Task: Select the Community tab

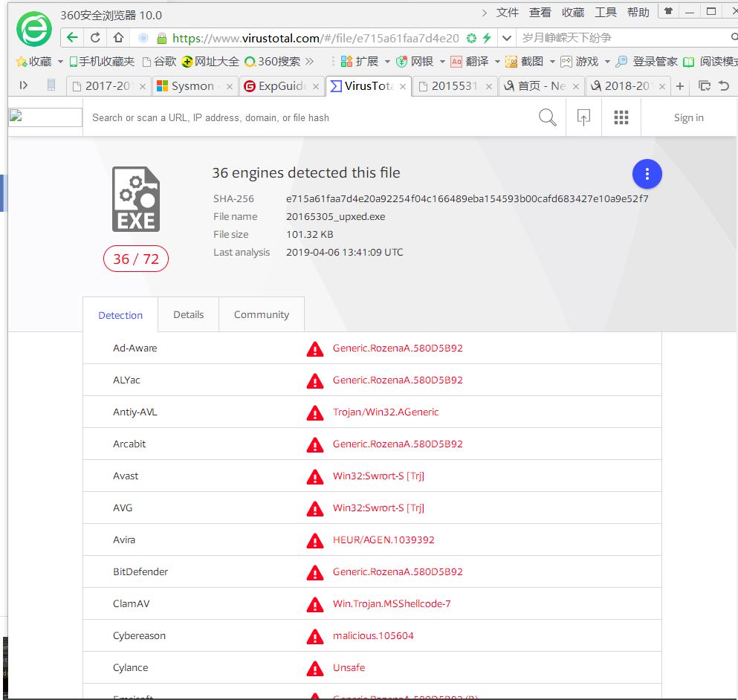Action: pyautogui.click(x=262, y=314)
